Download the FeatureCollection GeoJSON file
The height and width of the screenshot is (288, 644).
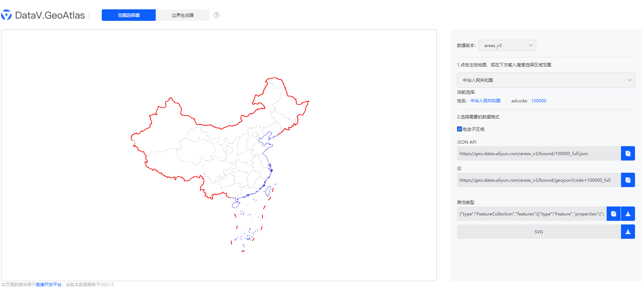click(x=628, y=214)
